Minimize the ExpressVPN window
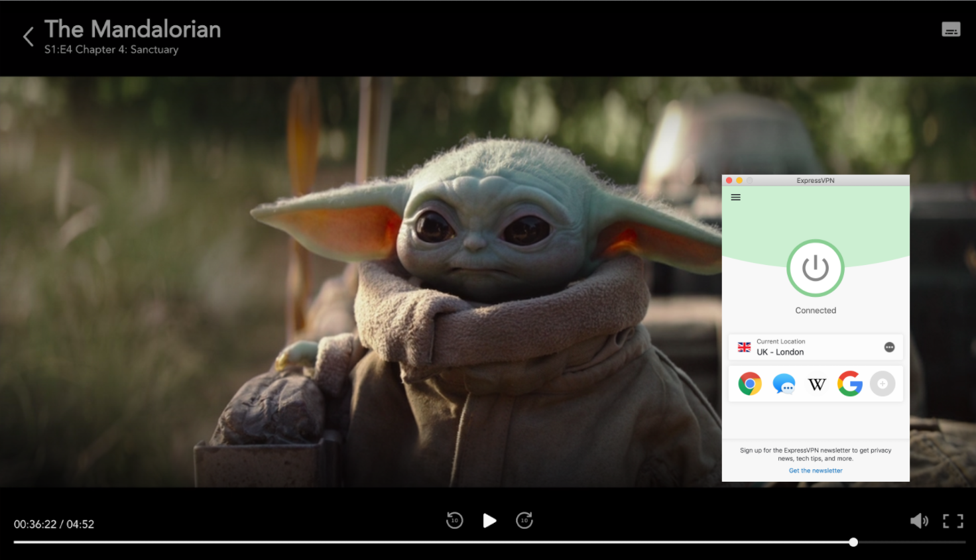The image size is (976, 560). (x=739, y=180)
